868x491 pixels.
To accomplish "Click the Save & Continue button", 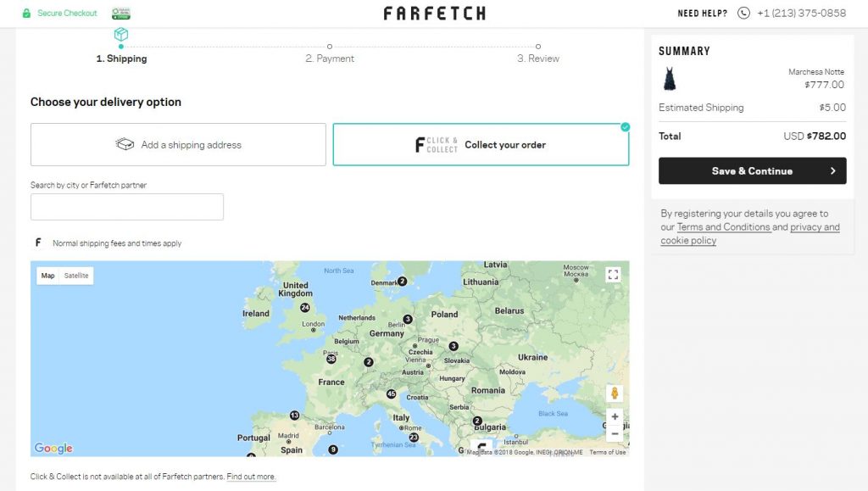I will tap(753, 171).
